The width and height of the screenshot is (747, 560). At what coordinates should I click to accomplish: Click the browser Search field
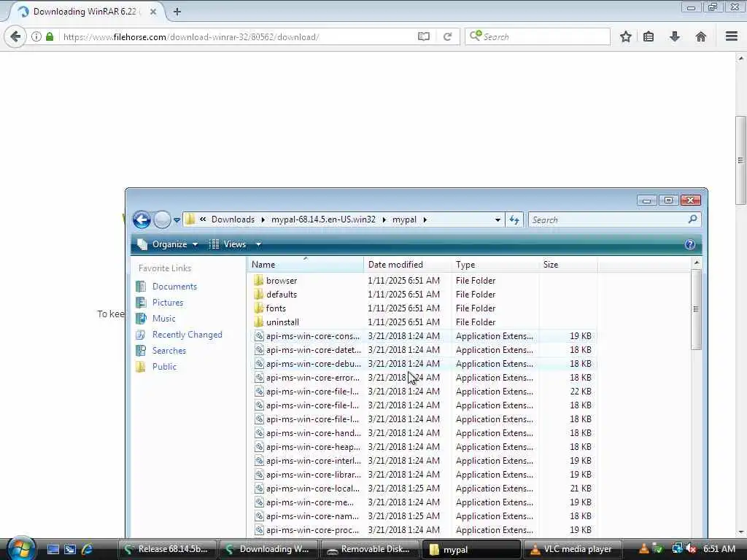(538, 36)
